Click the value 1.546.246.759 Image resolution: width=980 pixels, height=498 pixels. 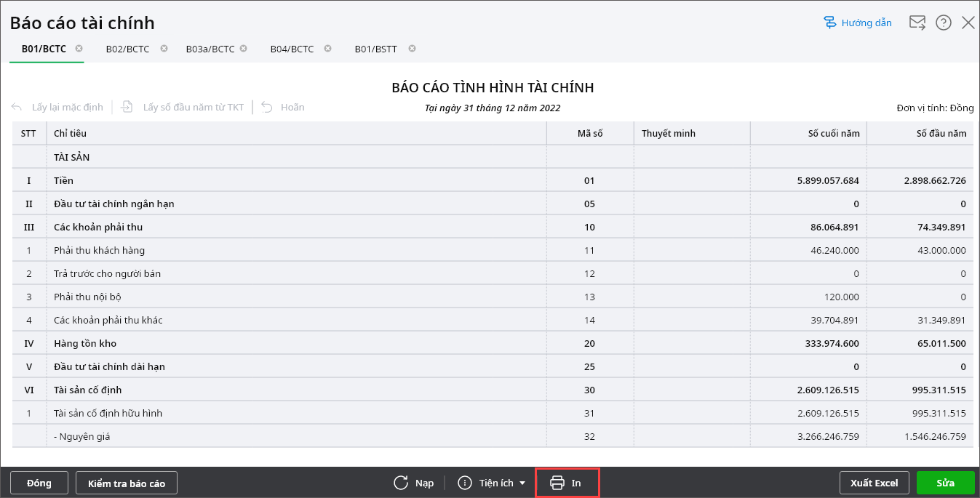[x=936, y=436]
